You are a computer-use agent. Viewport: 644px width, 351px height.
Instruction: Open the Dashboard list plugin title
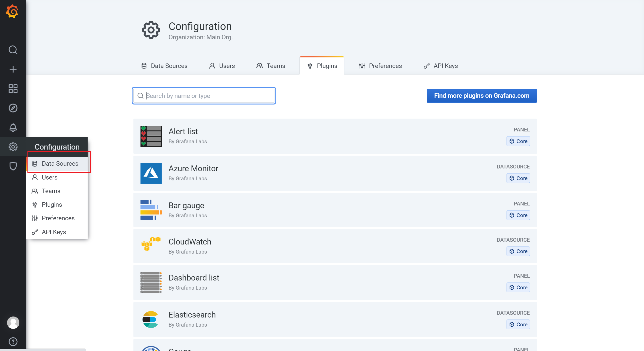(x=194, y=278)
